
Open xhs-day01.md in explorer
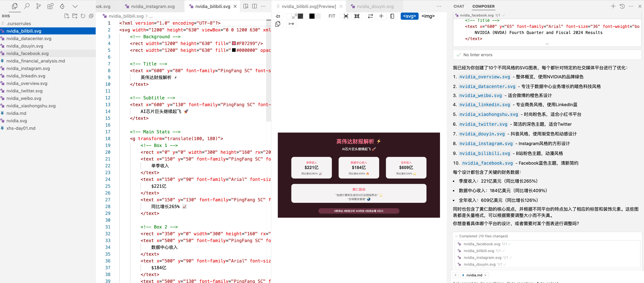tap(47, 128)
